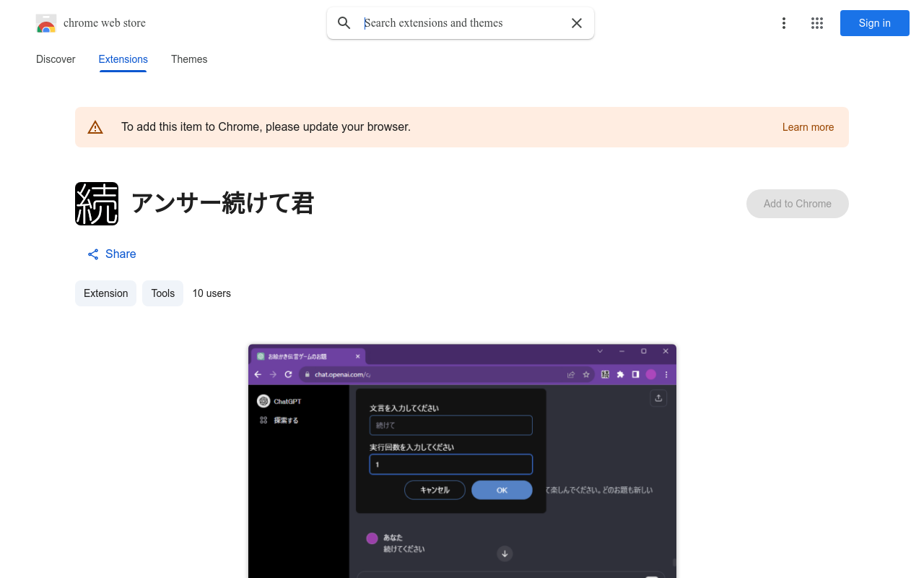The width and height of the screenshot is (924, 578).
Task: Click the Add to Chrome button
Action: click(797, 204)
